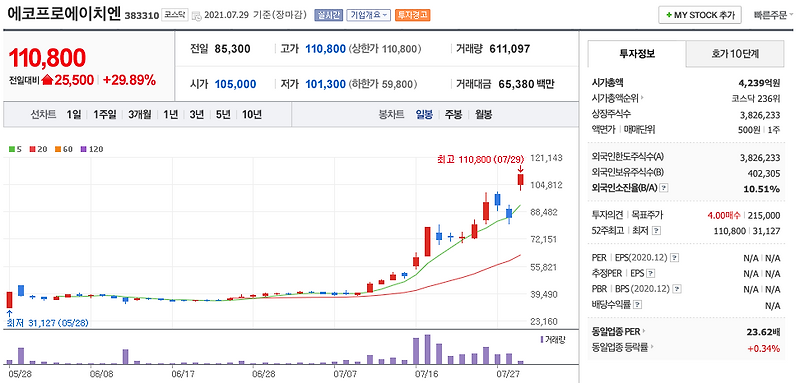Click the green 5-day moving average swatch
The height and width of the screenshot is (383, 800).
click(12, 150)
